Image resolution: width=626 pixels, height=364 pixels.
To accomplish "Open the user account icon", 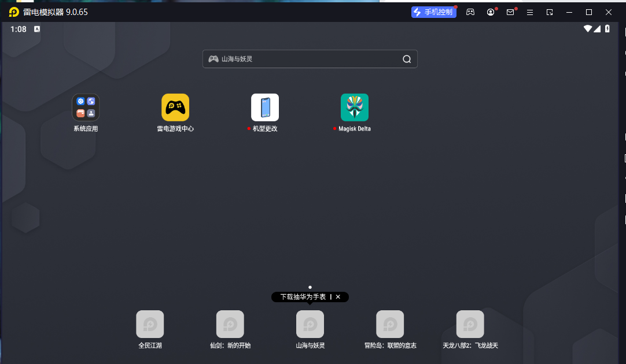I will (491, 12).
